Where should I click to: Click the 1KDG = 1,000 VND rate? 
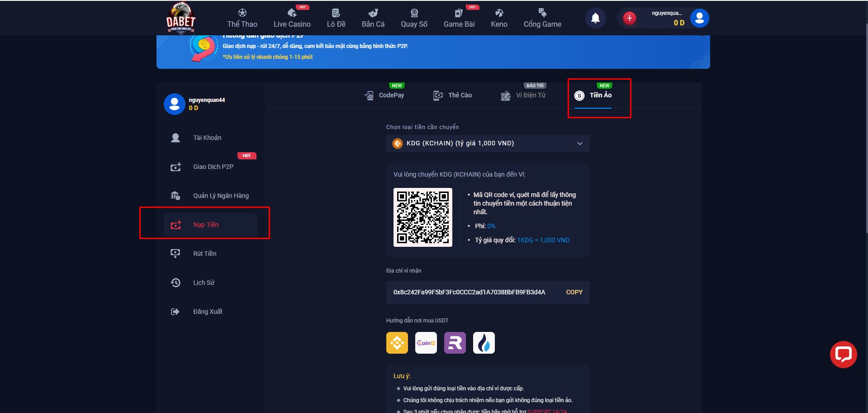(x=543, y=240)
